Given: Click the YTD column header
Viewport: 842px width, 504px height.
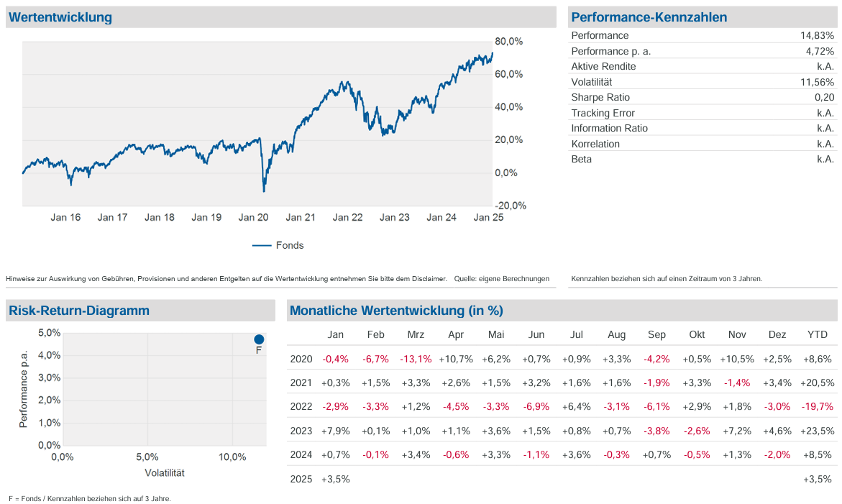Looking at the screenshot, I should (818, 335).
